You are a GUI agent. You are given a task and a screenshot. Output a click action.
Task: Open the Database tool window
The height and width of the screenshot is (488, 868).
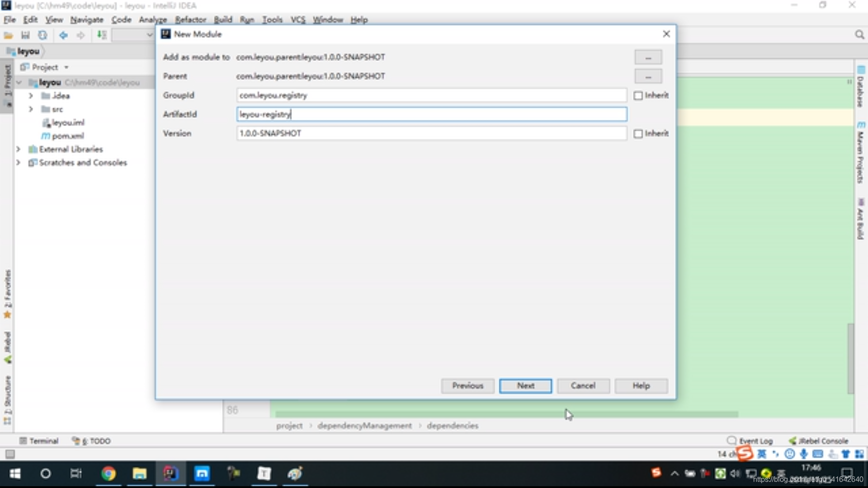[861, 87]
